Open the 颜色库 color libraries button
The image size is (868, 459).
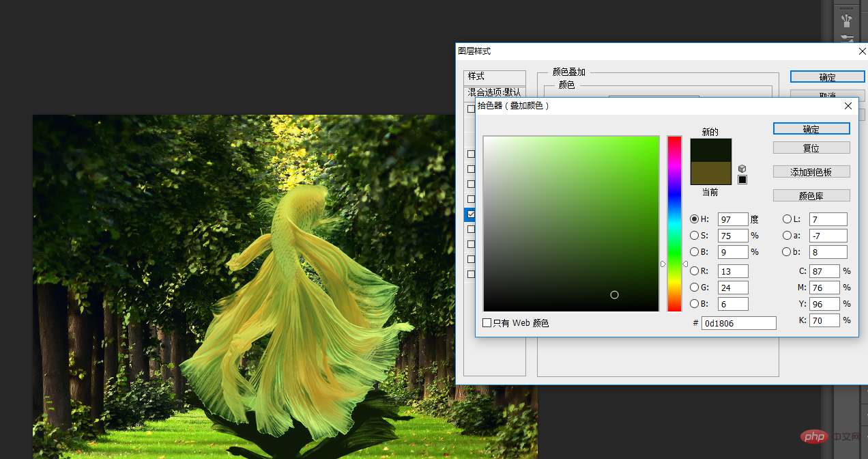coord(811,195)
